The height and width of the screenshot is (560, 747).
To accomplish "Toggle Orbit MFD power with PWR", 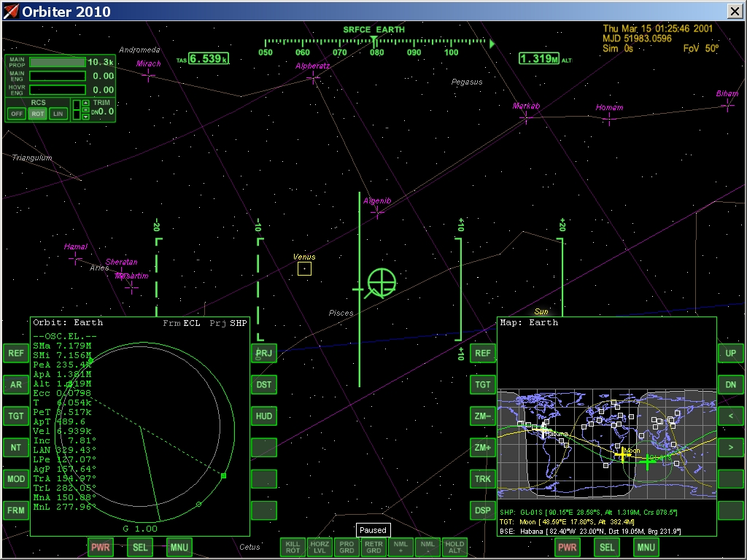I will coord(100,547).
